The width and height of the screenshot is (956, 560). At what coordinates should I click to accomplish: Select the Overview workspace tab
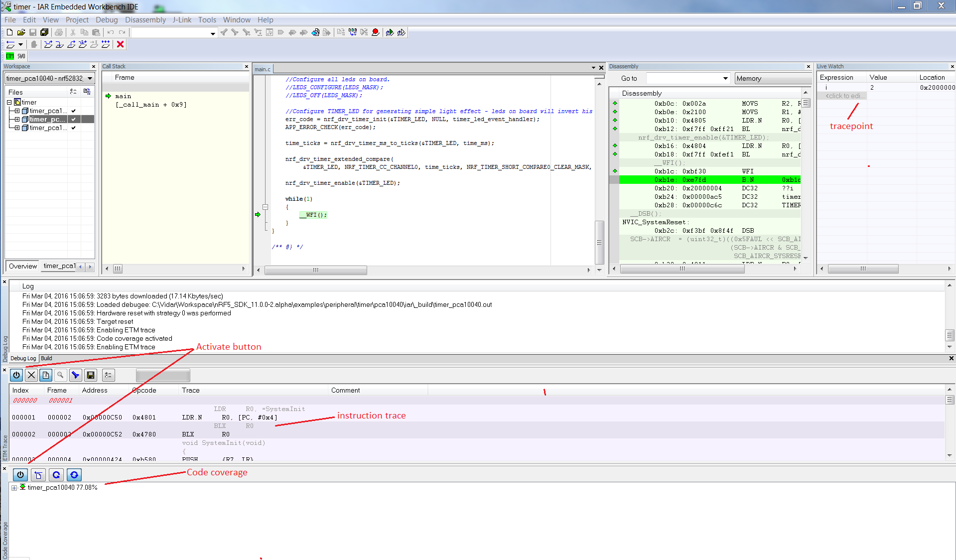click(23, 266)
